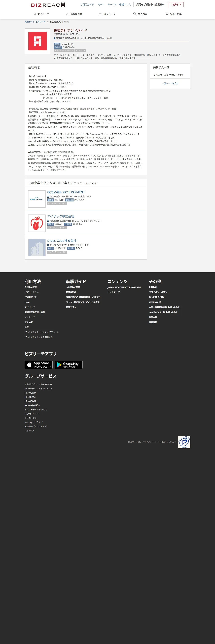Open サイトマップ footer link
This screenshot has height=644, width=215.
pyautogui.click(x=114, y=292)
